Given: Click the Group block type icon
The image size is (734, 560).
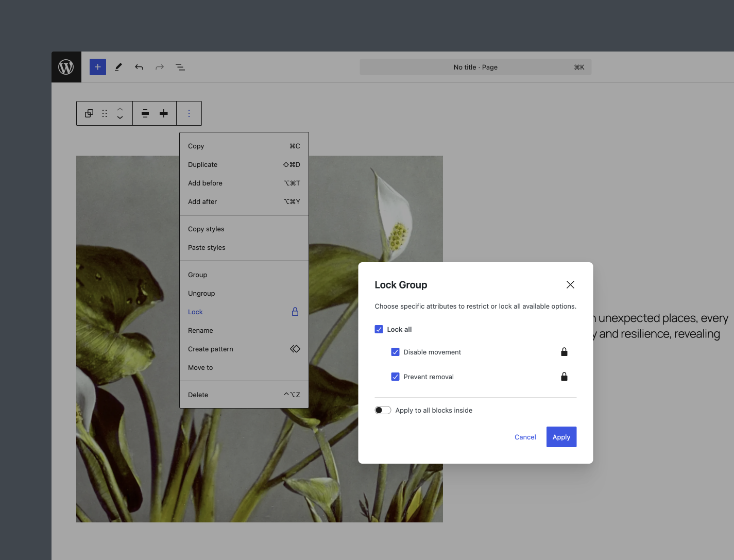Looking at the screenshot, I should point(89,113).
